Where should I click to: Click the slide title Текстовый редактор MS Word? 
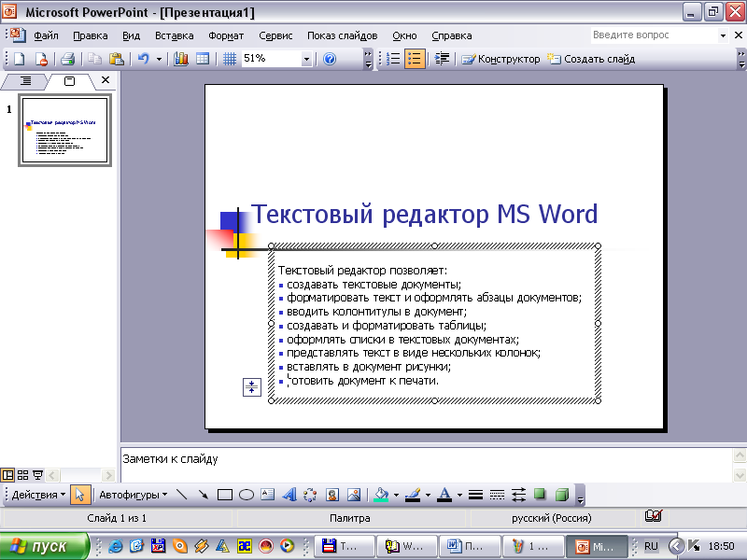pyautogui.click(x=424, y=214)
